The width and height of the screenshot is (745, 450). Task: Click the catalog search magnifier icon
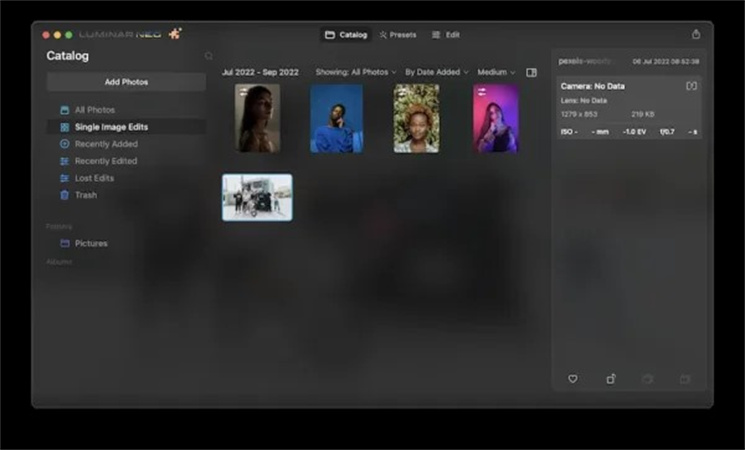pyautogui.click(x=209, y=56)
